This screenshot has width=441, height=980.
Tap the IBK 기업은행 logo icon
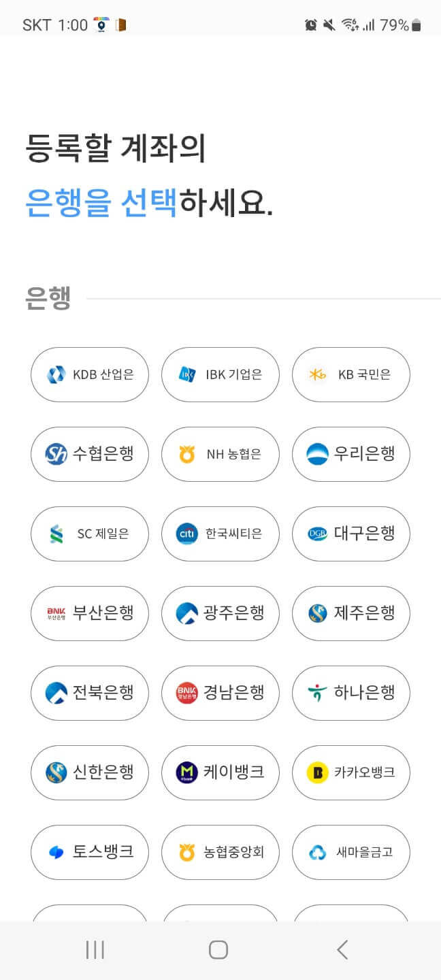point(184,374)
